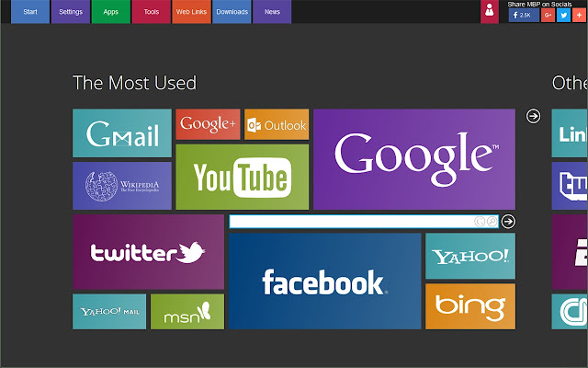Open the large Google tile
Viewport: 588px width, 368px height.
click(x=414, y=159)
